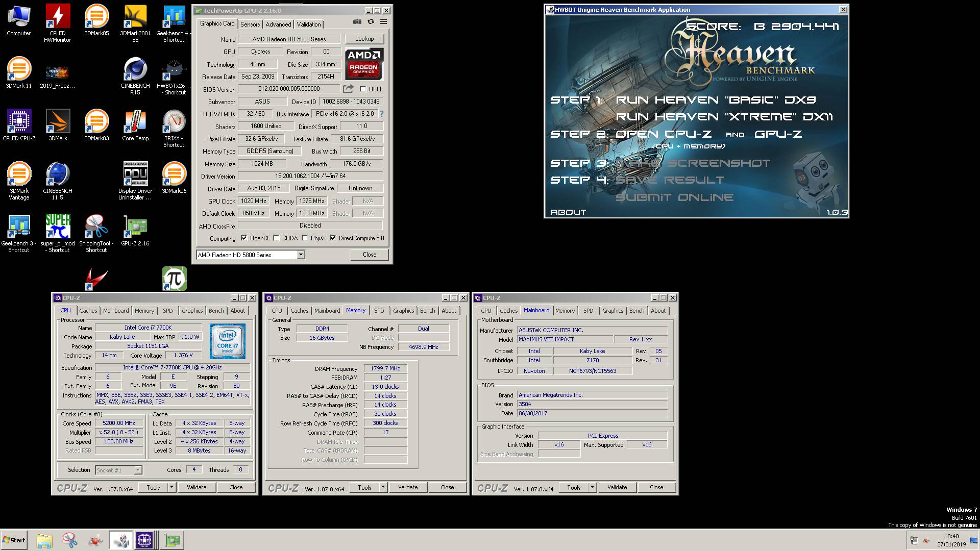
Task: Launch the Core Temp desktop icon
Action: 135,125
